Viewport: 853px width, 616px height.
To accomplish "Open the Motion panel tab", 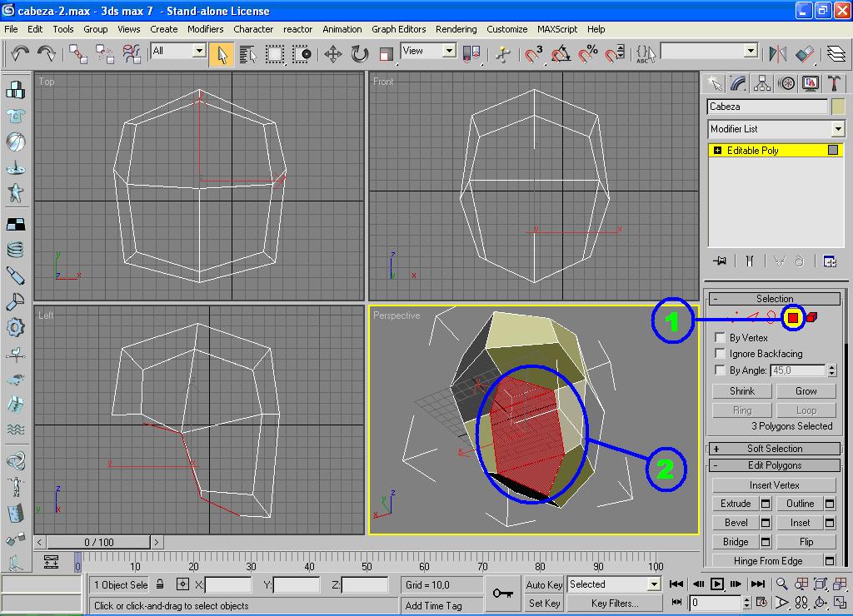I will (786, 83).
